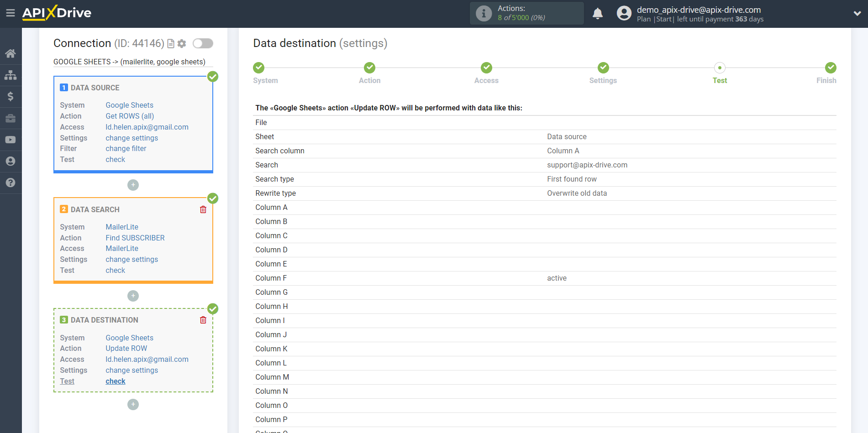
Task: Click the DATA DESTINATION block header
Action: click(104, 320)
